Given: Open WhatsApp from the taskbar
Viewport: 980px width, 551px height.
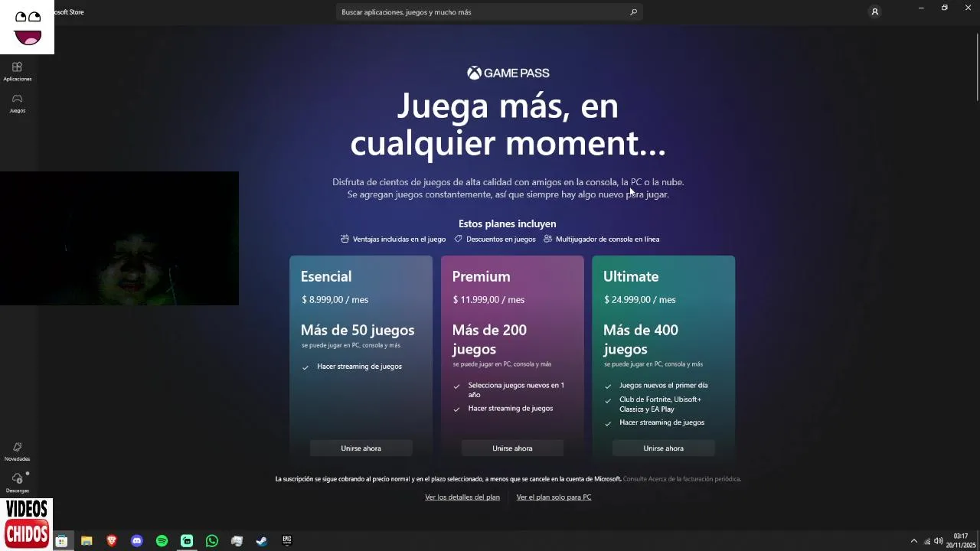Looking at the screenshot, I should click(x=212, y=541).
